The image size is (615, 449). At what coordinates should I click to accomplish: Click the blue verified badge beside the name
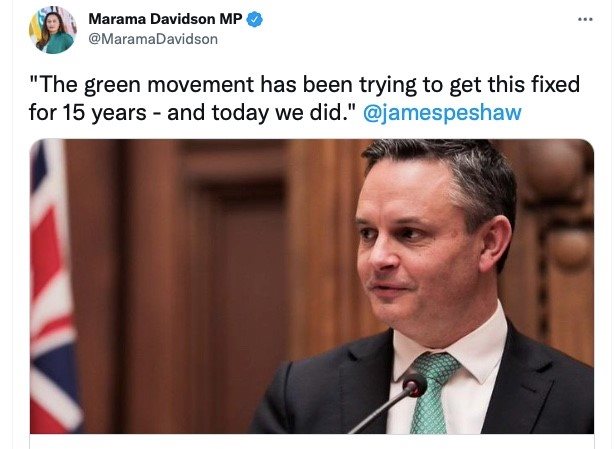[x=255, y=19]
